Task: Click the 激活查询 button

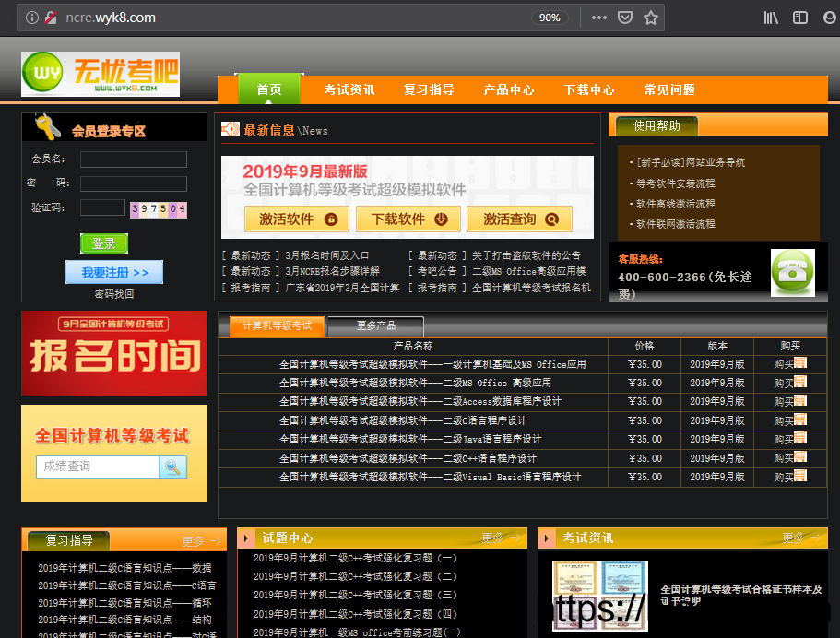Action: point(520,219)
